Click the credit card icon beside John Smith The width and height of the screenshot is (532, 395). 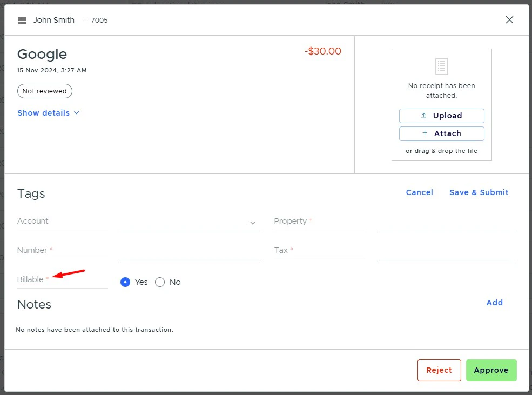[x=22, y=20]
